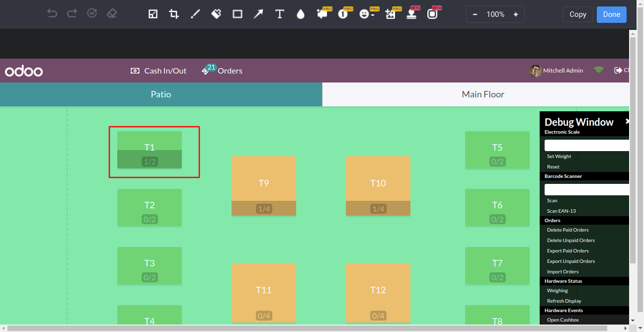Click Mitchell Admin user avatar
The image size is (644, 332).
pyautogui.click(x=535, y=71)
